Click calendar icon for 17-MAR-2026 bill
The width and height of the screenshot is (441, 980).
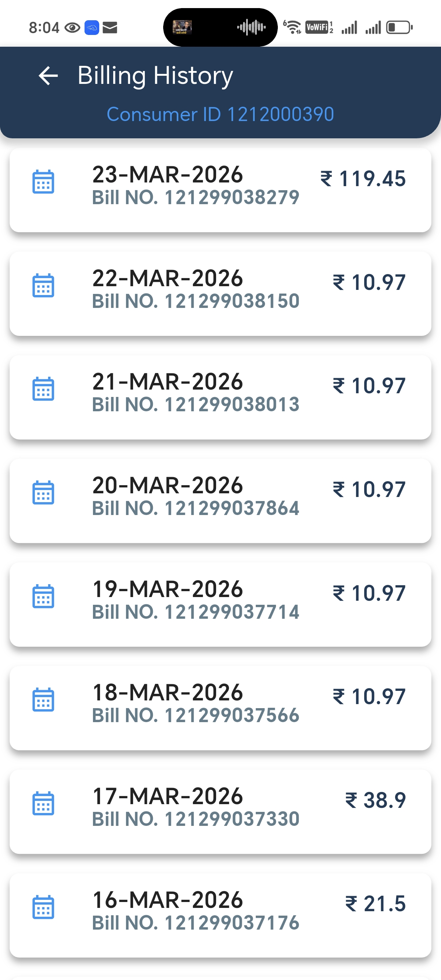[x=43, y=803]
